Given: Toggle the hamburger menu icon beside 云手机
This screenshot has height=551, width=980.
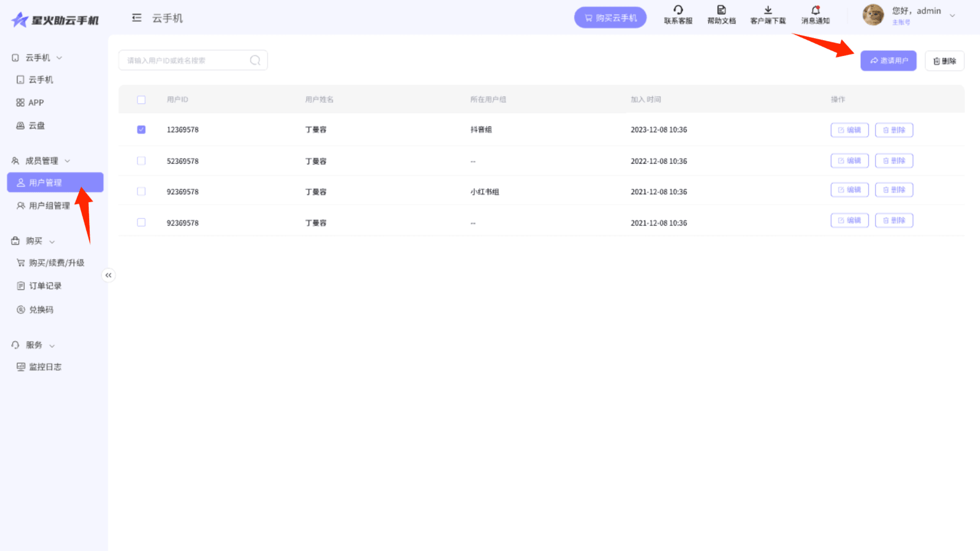Looking at the screenshot, I should click(x=137, y=18).
